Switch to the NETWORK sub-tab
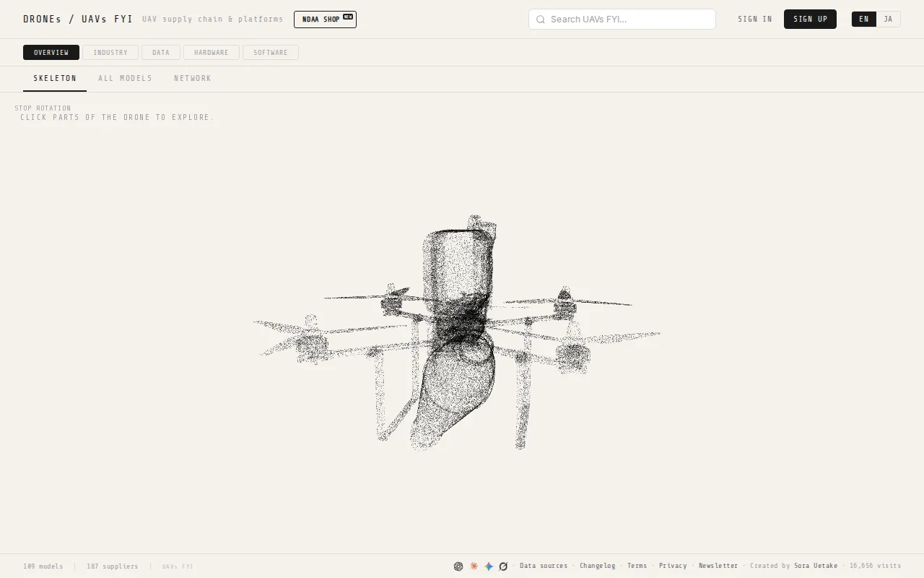The width and height of the screenshot is (924, 578). 193,78
